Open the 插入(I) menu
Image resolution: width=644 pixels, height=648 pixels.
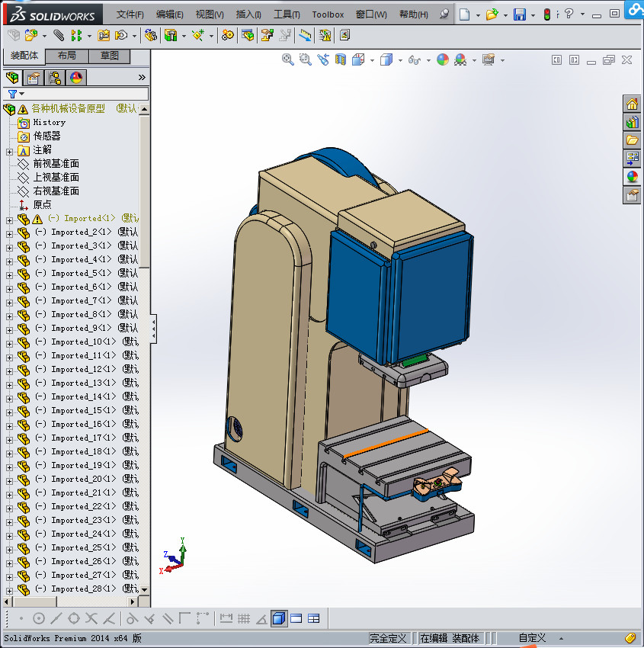pos(248,14)
